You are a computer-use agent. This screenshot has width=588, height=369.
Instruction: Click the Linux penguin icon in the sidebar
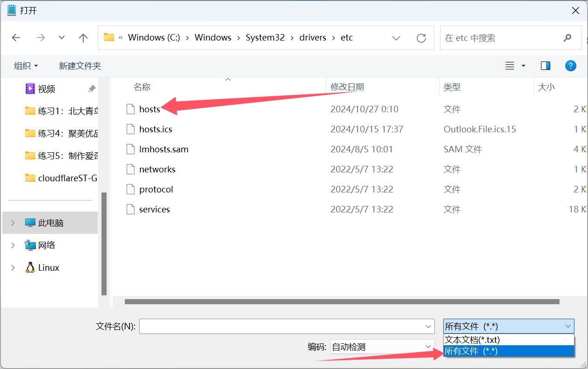pyautogui.click(x=30, y=267)
